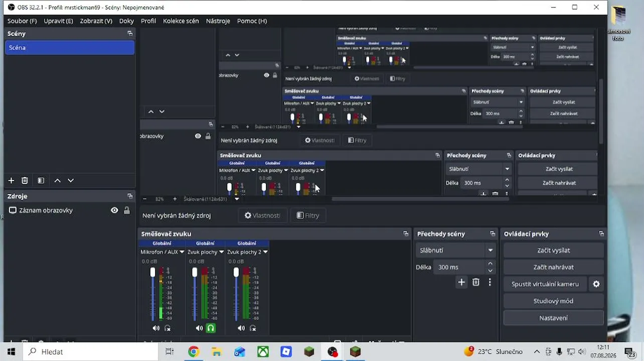The width and height of the screenshot is (644, 361).
Task: Mute Mikrofon / AUX channel
Action: 156,328
